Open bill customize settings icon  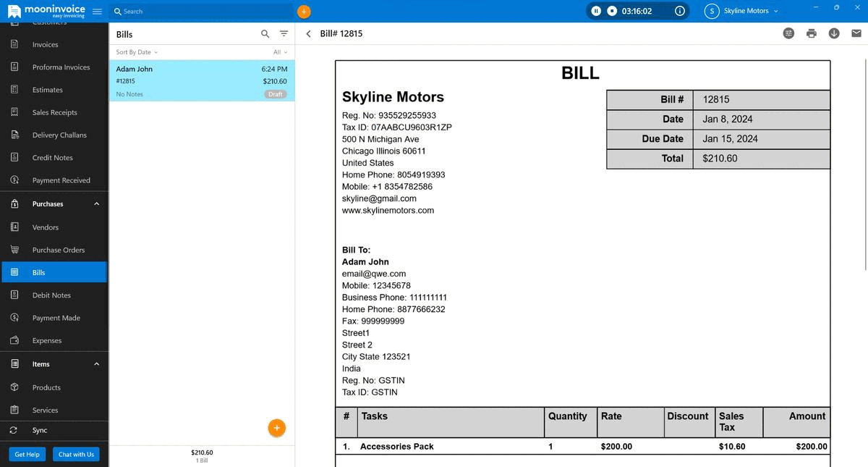click(789, 33)
